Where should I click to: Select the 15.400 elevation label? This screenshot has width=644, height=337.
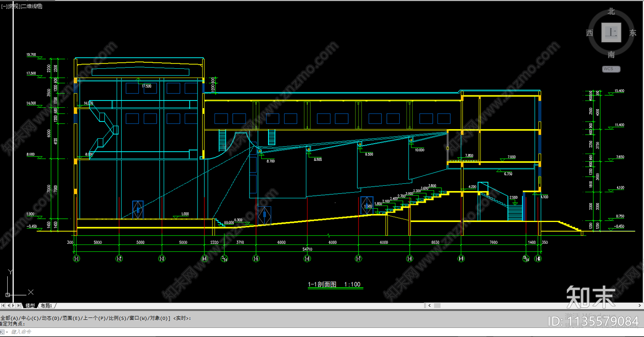click(619, 91)
